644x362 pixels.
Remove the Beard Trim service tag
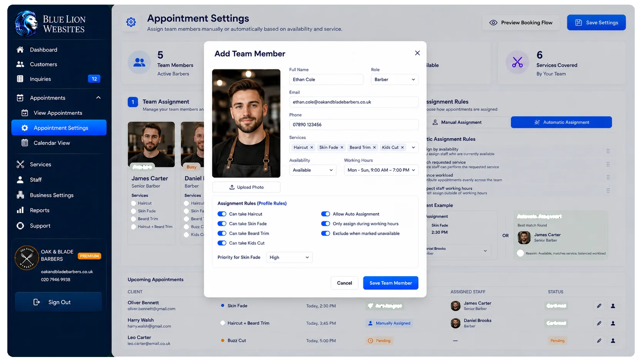point(374,147)
